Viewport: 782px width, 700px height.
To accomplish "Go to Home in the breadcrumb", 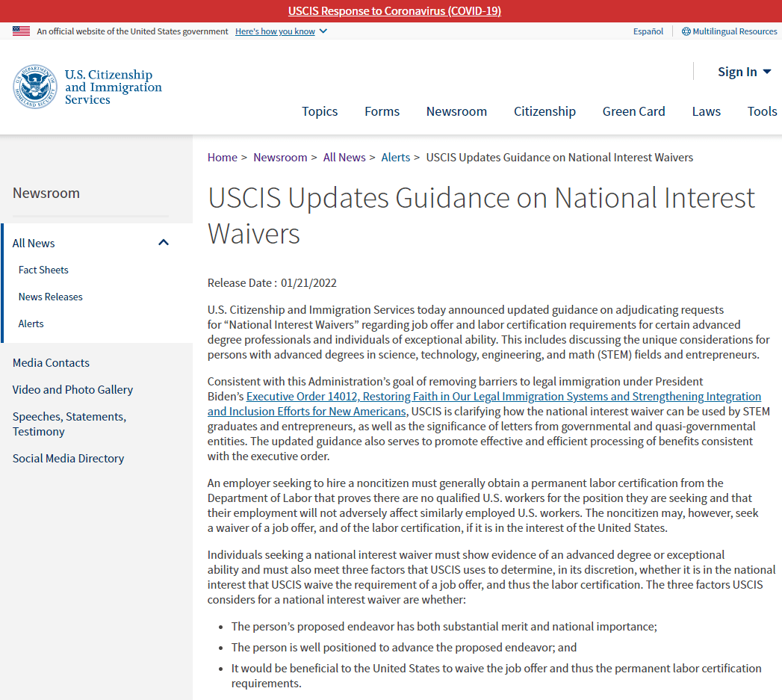I will [222, 157].
